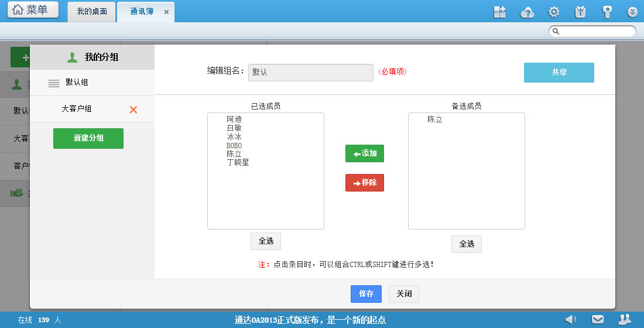Screen dimensions: 644x328
Task: Close the 通讯簿 tab
Action: point(167,12)
